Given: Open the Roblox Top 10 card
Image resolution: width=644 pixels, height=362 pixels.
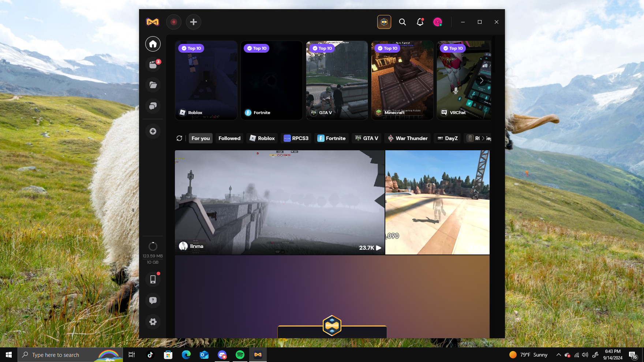Looking at the screenshot, I should 206,80.
